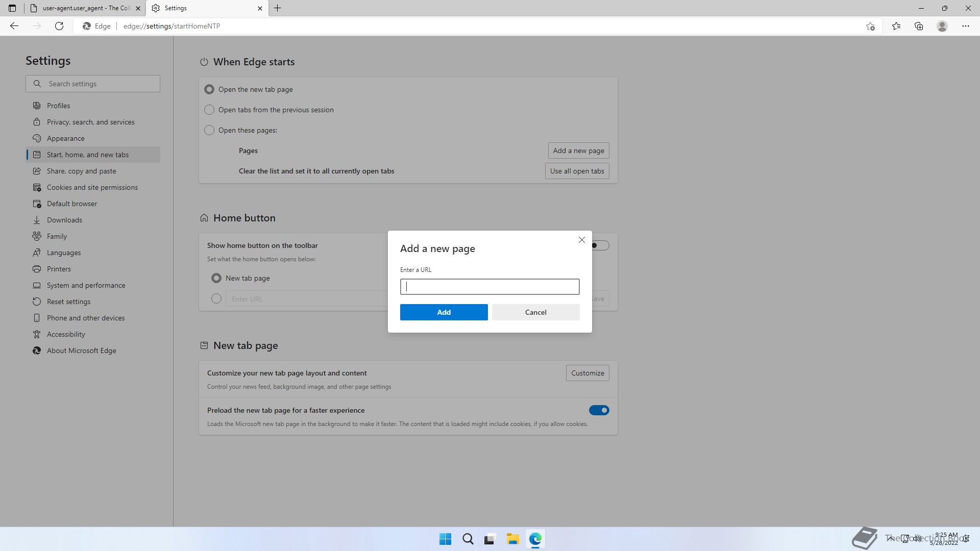
Task: Close dialog with the X button
Action: click(581, 240)
